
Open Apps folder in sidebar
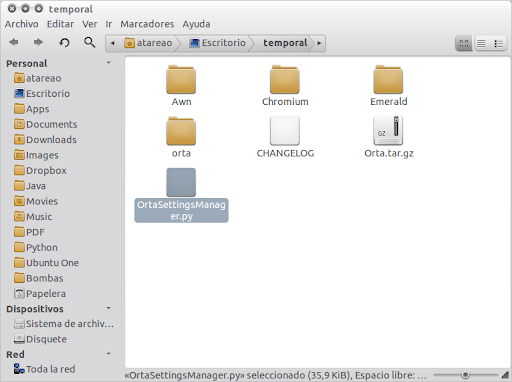click(32, 109)
